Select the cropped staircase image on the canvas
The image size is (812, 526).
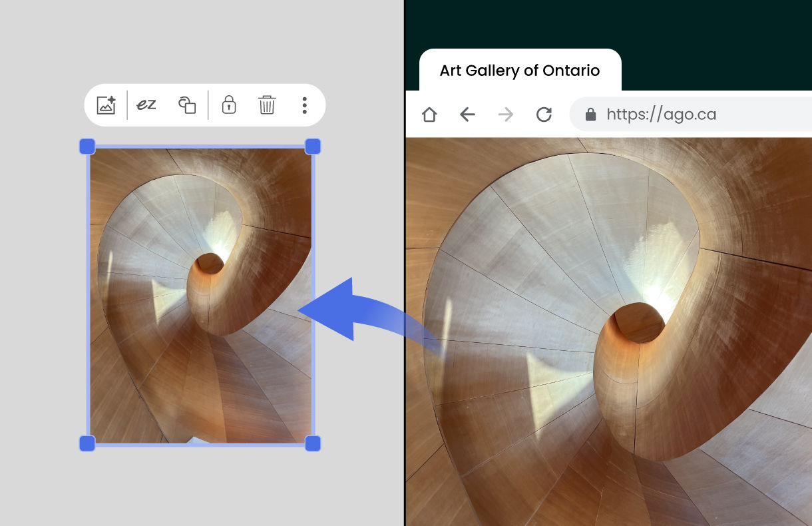(199, 293)
